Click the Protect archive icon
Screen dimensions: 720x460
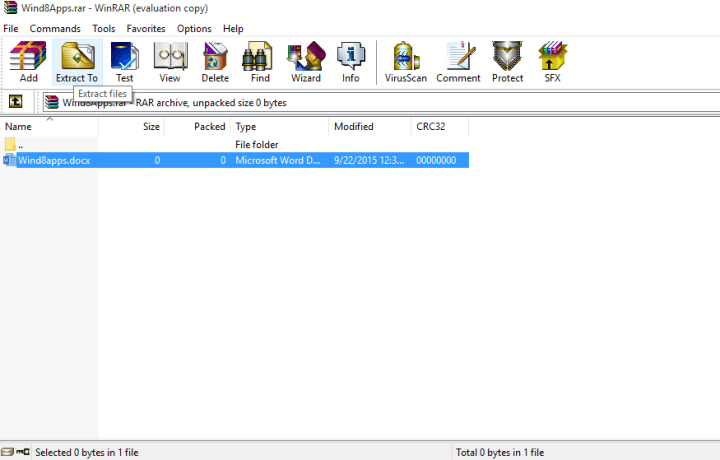tap(507, 62)
